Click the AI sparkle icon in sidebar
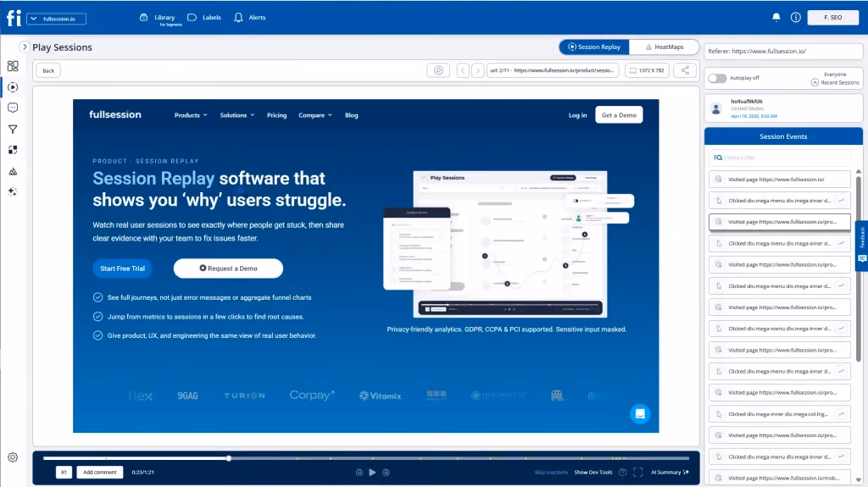868x487 pixels. tap(13, 192)
